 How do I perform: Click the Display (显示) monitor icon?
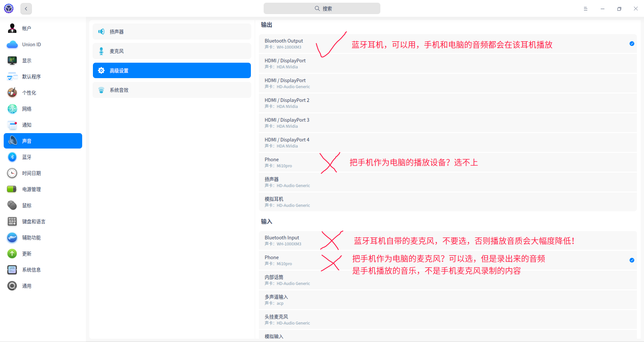12,60
